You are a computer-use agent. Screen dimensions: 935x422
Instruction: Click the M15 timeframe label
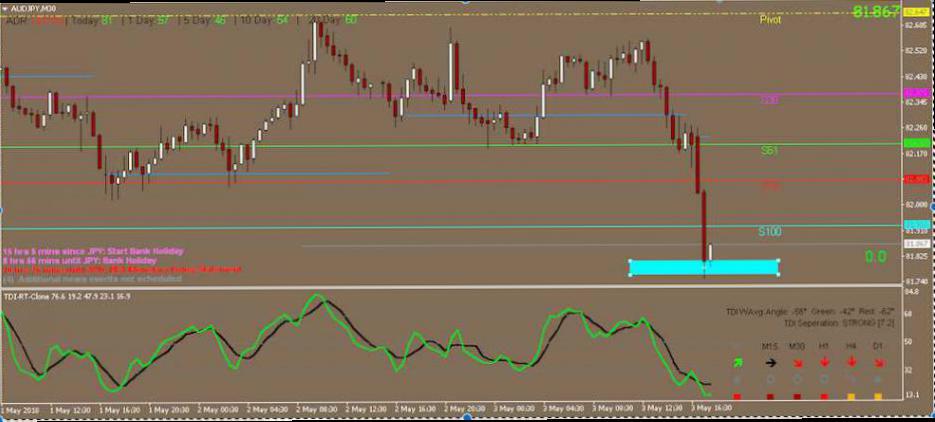click(x=770, y=346)
